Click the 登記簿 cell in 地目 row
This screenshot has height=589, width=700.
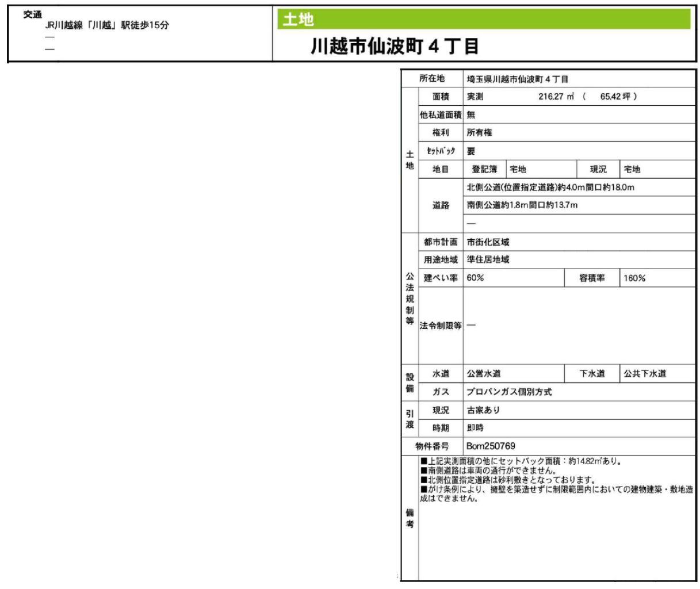(484, 169)
